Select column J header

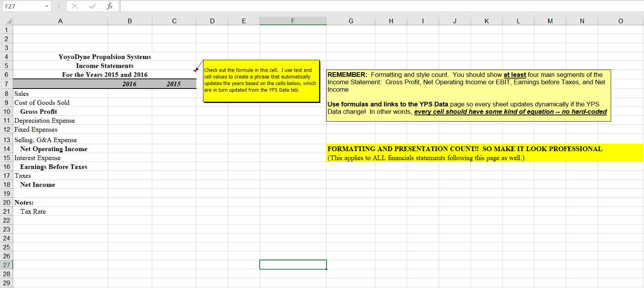coord(454,21)
